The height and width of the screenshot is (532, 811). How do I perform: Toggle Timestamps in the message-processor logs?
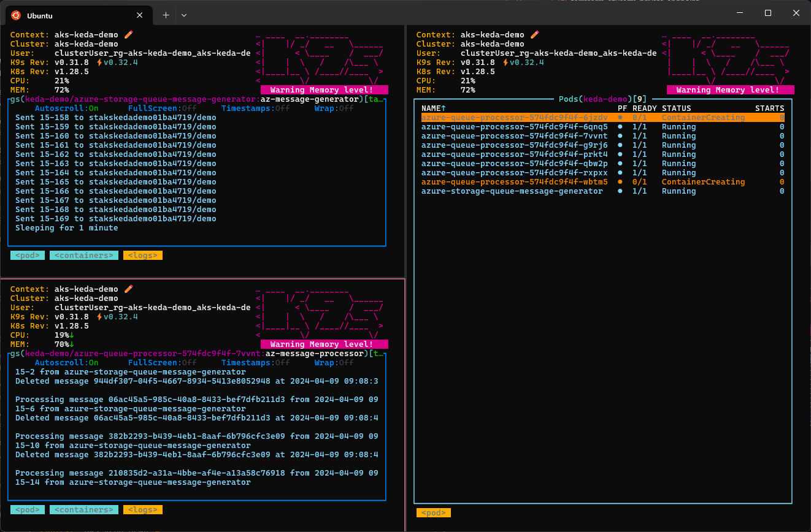(x=256, y=363)
